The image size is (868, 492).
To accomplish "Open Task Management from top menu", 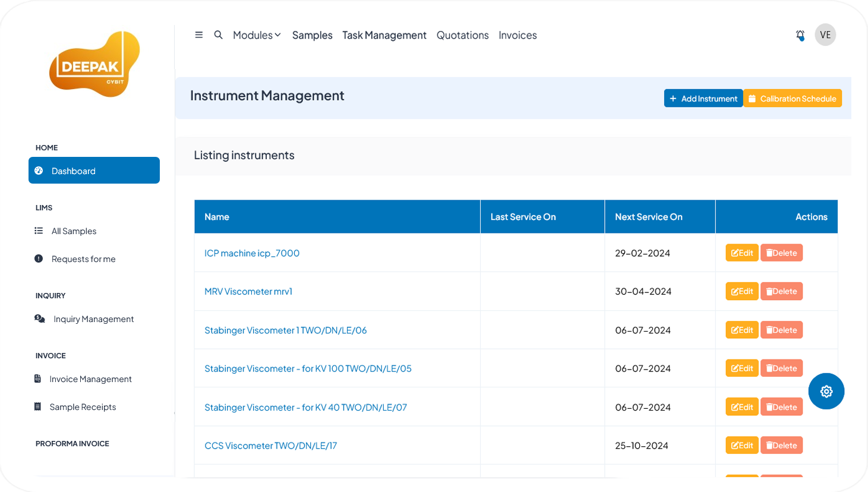I will [x=384, y=35].
